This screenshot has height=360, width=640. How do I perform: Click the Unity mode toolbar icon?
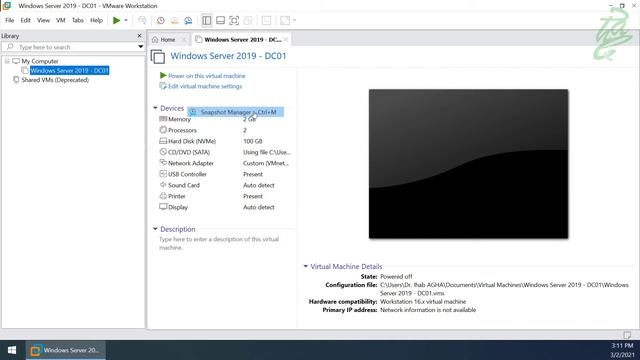pyautogui.click(x=248, y=20)
